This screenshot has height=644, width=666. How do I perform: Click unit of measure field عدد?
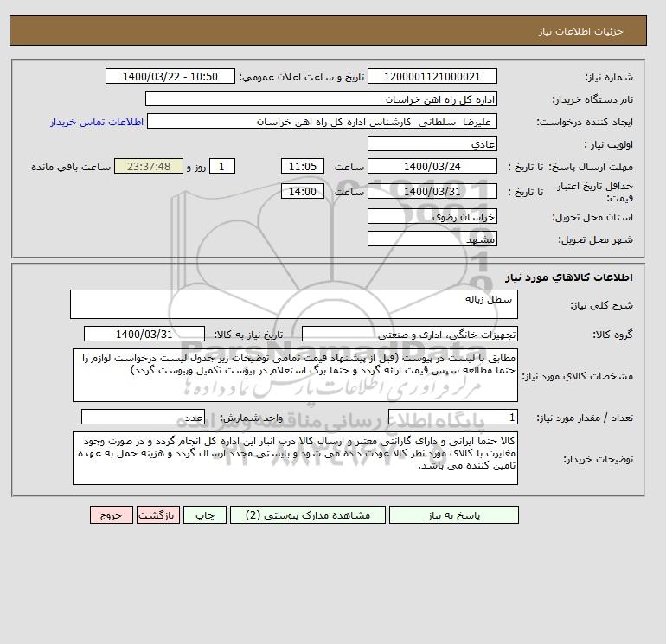tap(143, 417)
